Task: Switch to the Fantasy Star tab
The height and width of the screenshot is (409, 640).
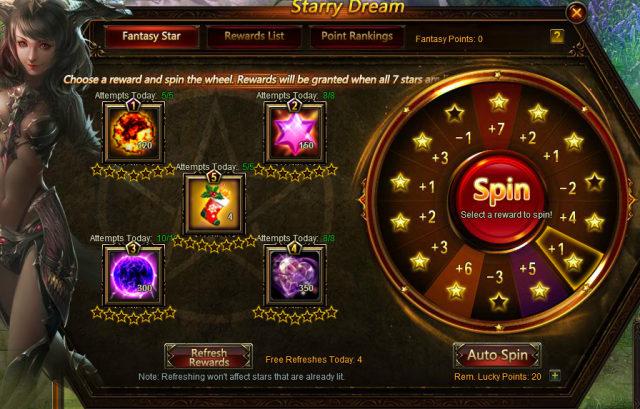Action: click(x=151, y=36)
